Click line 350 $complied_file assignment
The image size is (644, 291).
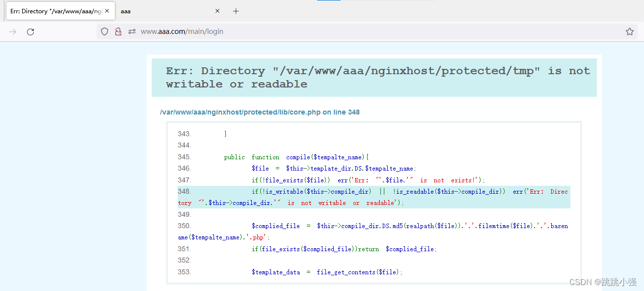(374, 232)
